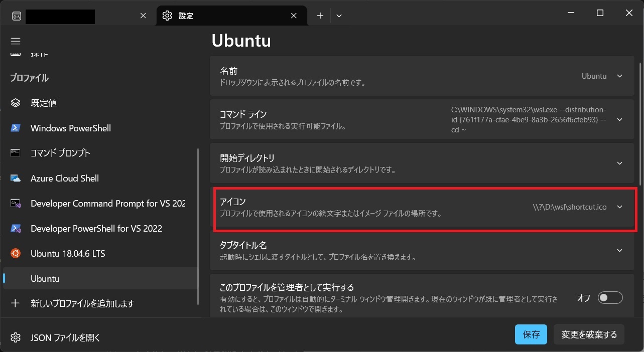This screenshot has width=644, height=352.
Task: Click the 設定 tab label
Action: click(x=186, y=16)
